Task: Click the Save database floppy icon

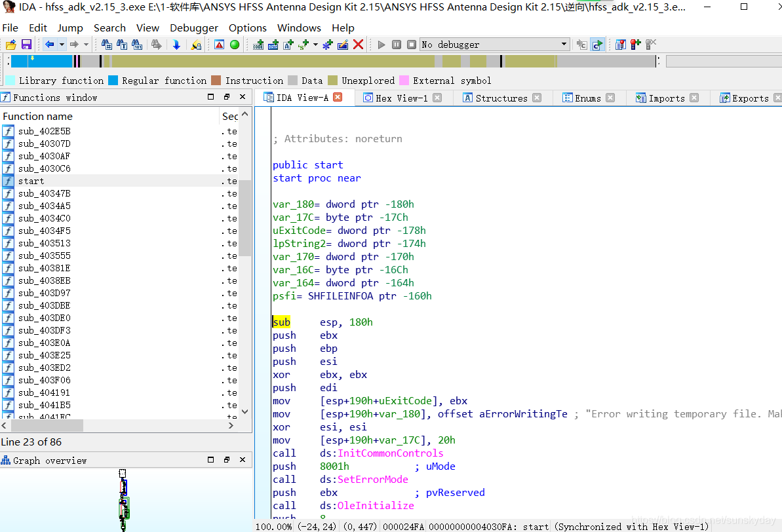Action: pyautogui.click(x=26, y=45)
